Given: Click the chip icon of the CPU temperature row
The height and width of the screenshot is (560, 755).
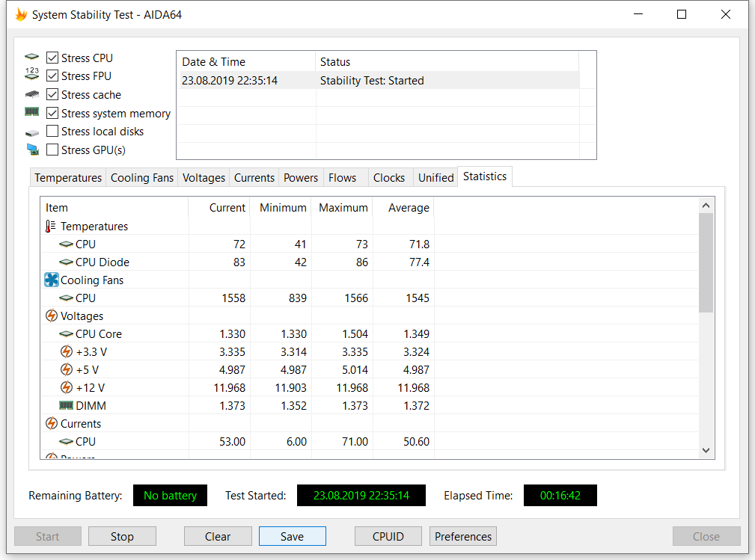Looking at the screenshot, I should pos(66,244).
